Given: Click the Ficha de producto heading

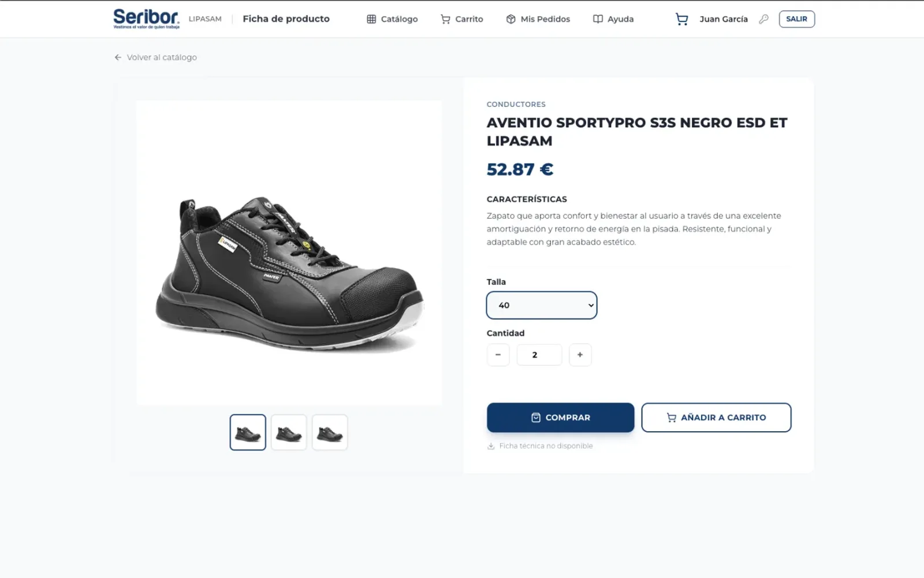Looking at the screenshot, I should pyautogui.click(x=286, y=19).
